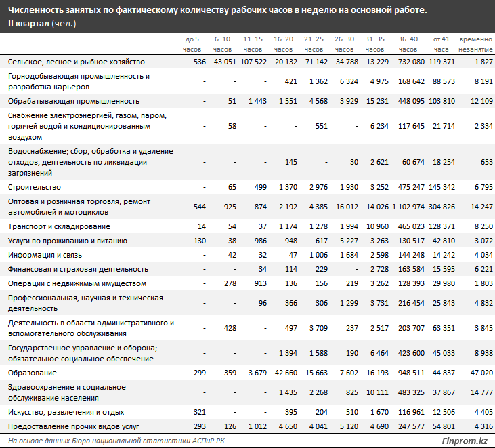The width and height of the screenshot is (495, 448).
Task: Click the 'II квартал (чел.)' subtitle
Action: click(x=42, y=24)
